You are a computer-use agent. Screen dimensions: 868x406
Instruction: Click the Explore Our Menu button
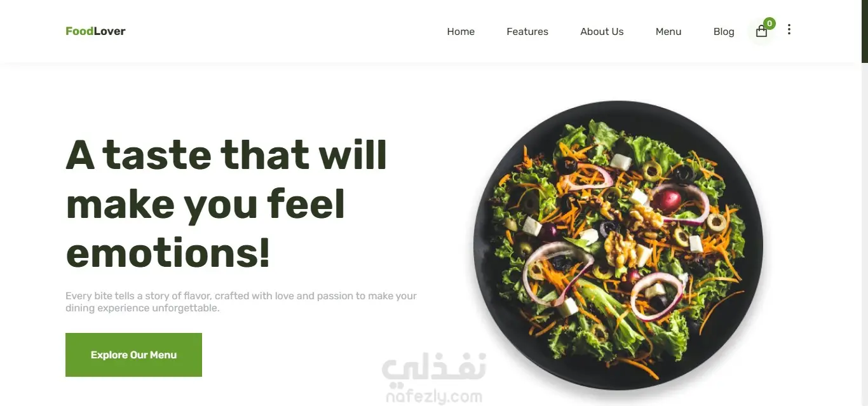point(133,355)
